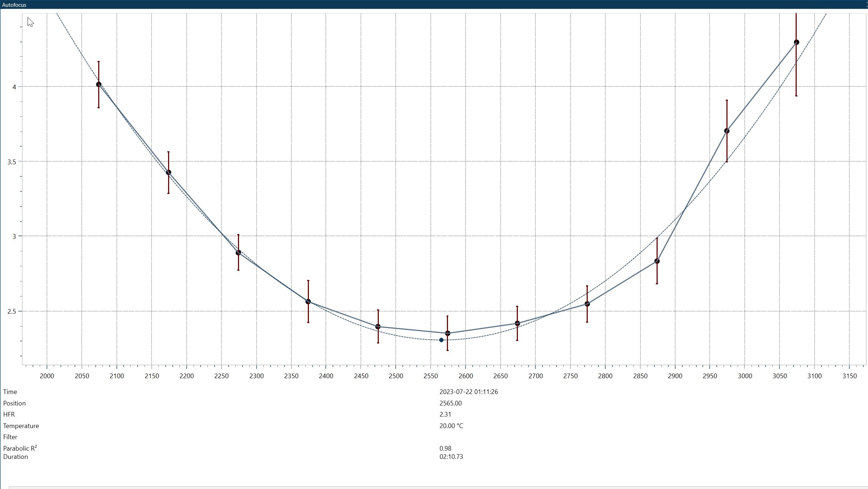Image resolution: width=868 pixels, height=489 pixels.
Task: Click the y-axis label 2.5
Action: click(12, 311)
